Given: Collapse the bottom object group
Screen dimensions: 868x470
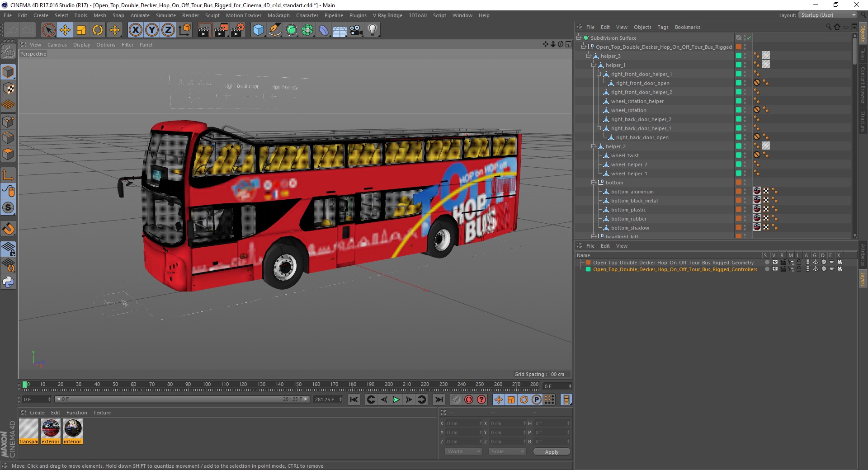Looking at the screenshot, I should [x=594, y=183].
